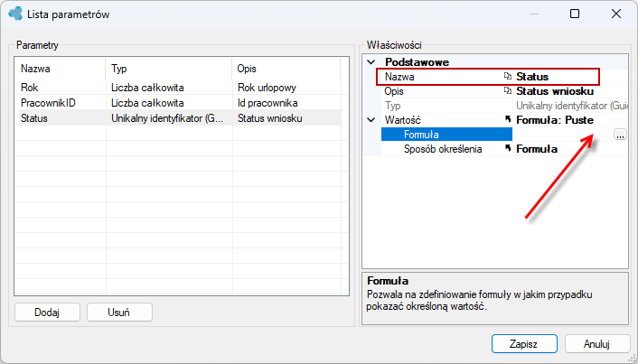Open the formula editor ellipsis button

coord(620,135)
